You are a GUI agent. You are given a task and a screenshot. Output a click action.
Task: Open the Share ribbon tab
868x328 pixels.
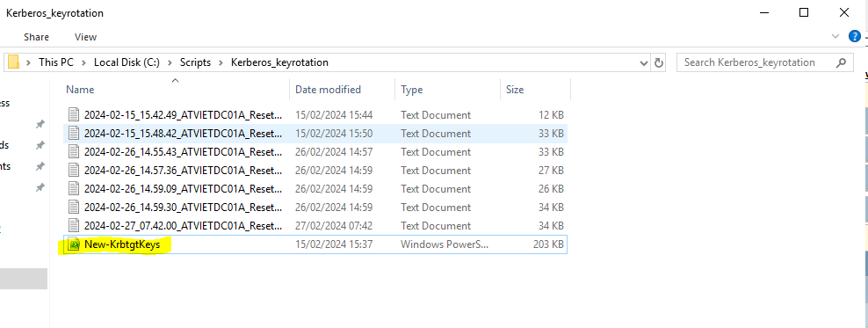[x=37, y=37]
